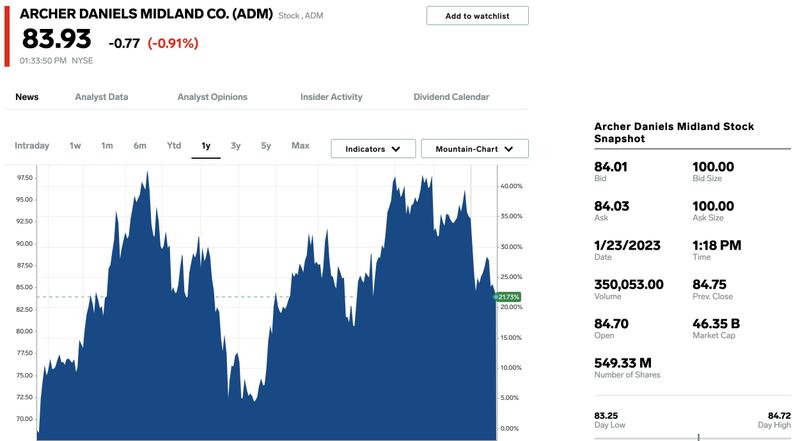
Task: Switch chart to 6m range
Action: [140, 146]
